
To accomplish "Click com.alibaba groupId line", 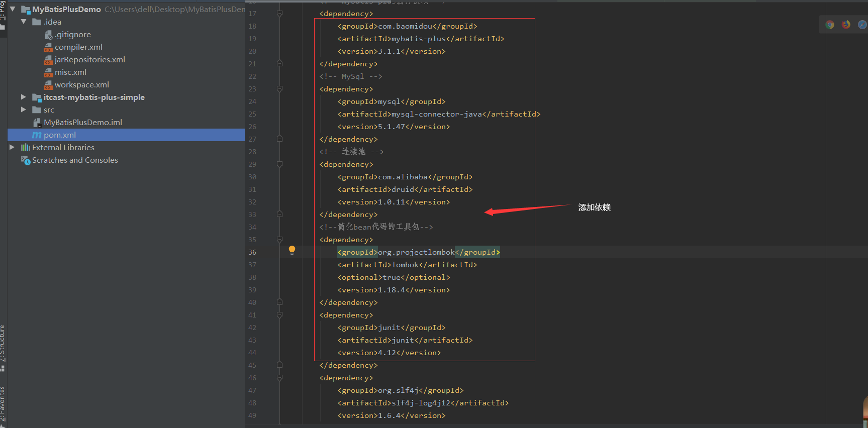I will tap(405, 177).
